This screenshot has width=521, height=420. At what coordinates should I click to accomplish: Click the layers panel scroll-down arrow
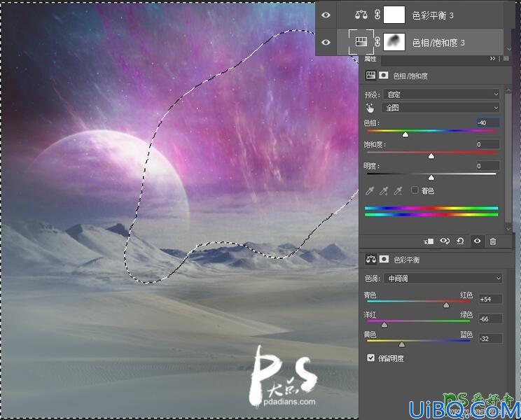point(509,49)
